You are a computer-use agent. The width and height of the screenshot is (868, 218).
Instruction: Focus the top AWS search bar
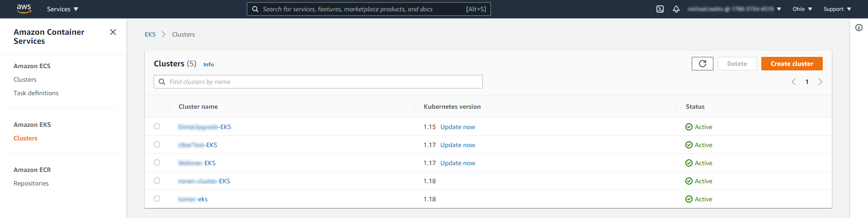(369, 9)
